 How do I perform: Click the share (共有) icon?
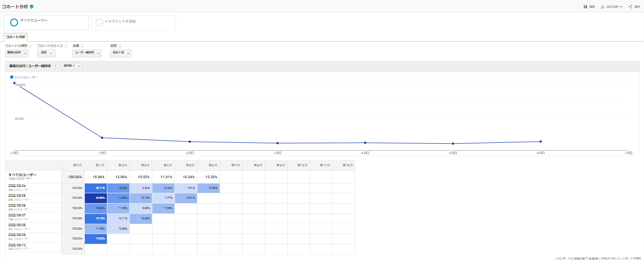[630, 7]
